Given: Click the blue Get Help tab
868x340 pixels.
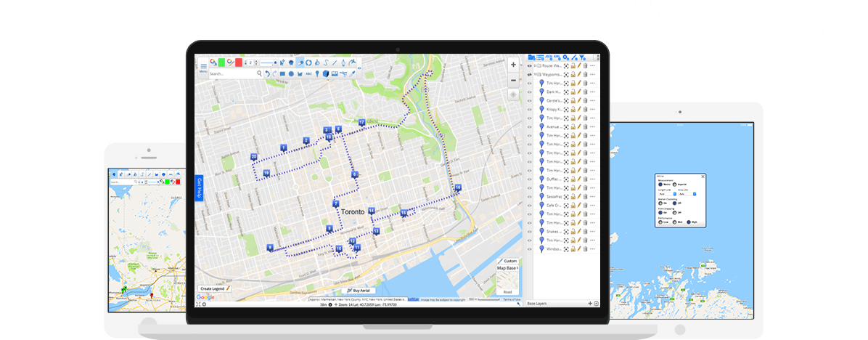Looking at the screenshot, I should point(200,188).
